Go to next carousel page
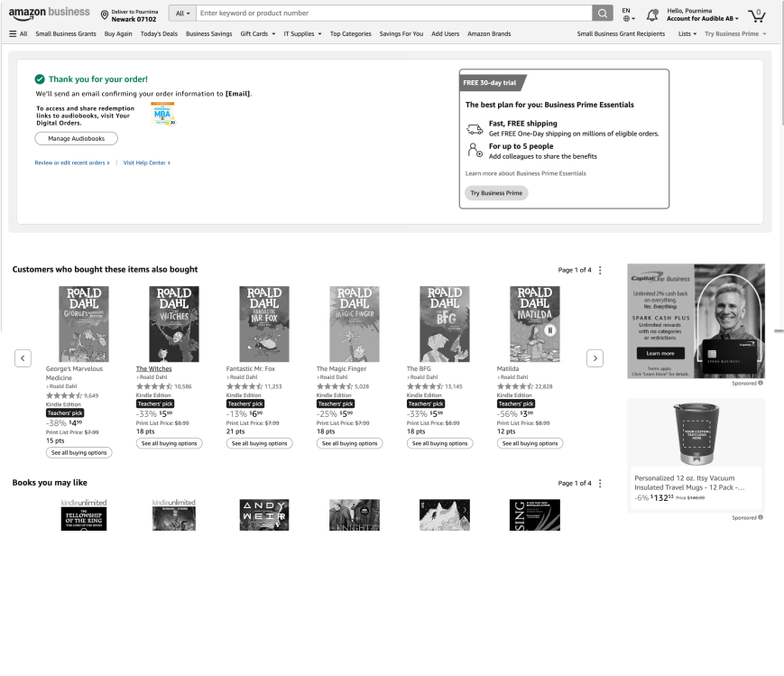The image size is (784, 676). point(595,358)
